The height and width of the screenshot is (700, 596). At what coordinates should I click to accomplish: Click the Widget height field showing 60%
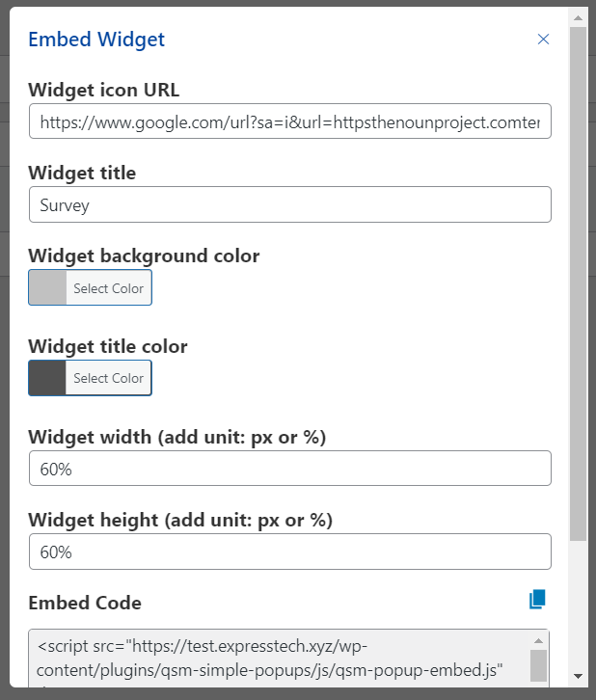290,552
